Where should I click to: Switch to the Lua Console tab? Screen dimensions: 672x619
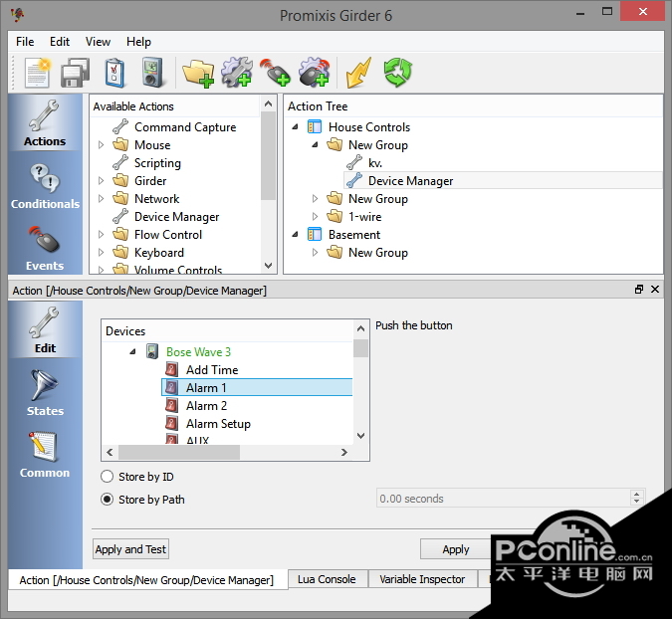327,579
